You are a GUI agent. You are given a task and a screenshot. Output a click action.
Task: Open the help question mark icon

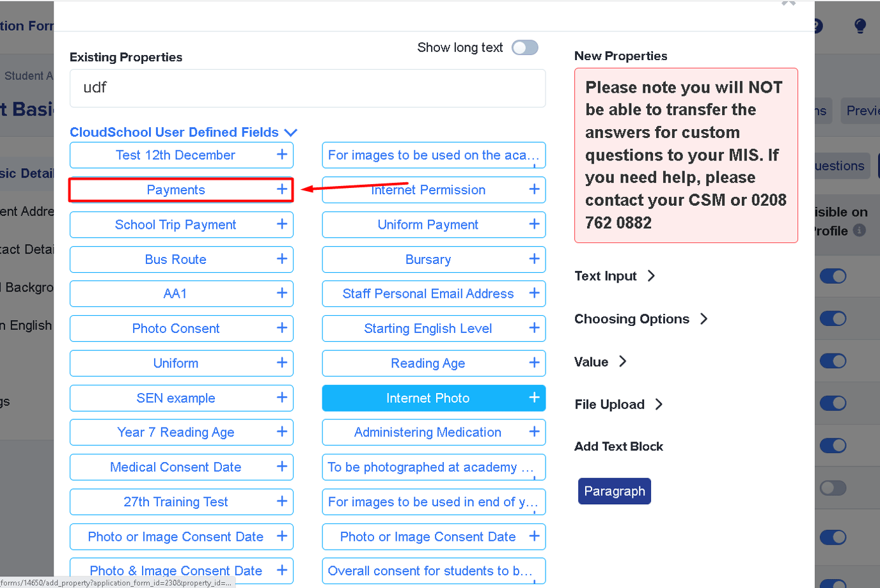(x=817, y=26)
